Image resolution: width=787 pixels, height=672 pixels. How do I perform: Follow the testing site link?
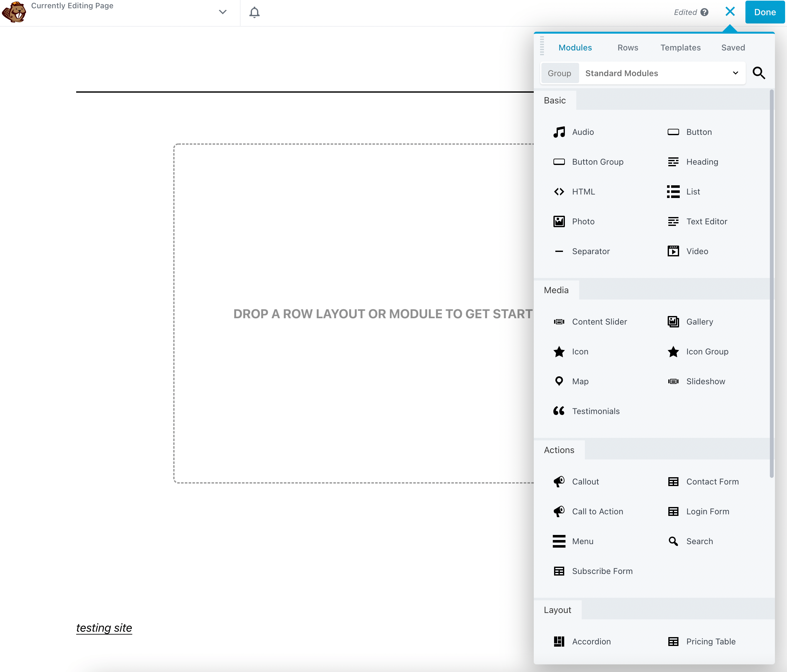104,628
